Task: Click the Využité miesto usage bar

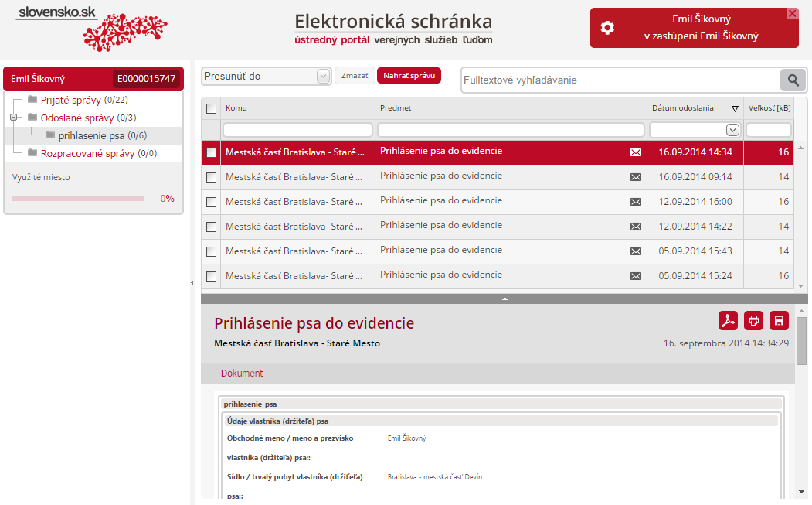Action: pos(78,199)
